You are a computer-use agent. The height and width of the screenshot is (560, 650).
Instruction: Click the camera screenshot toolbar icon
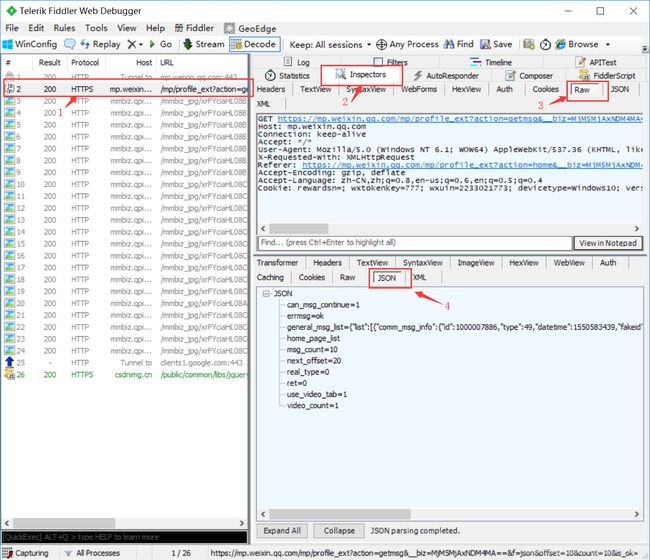tap(529, 44)
